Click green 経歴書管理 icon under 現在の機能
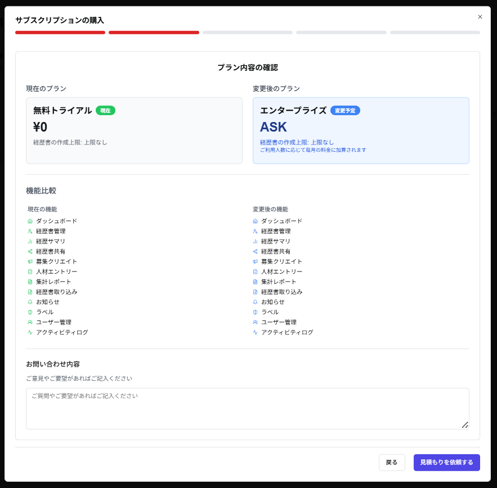The image size is (497, 488). 30,231
